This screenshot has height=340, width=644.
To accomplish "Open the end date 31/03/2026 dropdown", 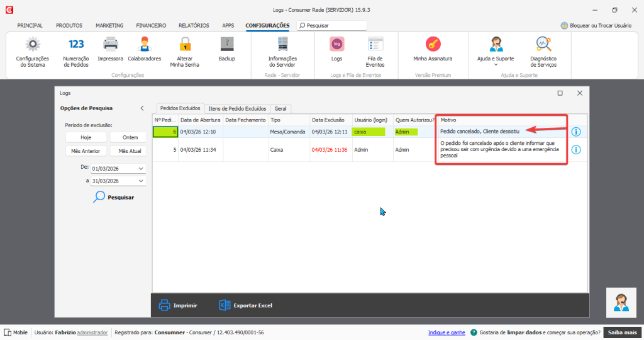I will [x=141, y=181].
